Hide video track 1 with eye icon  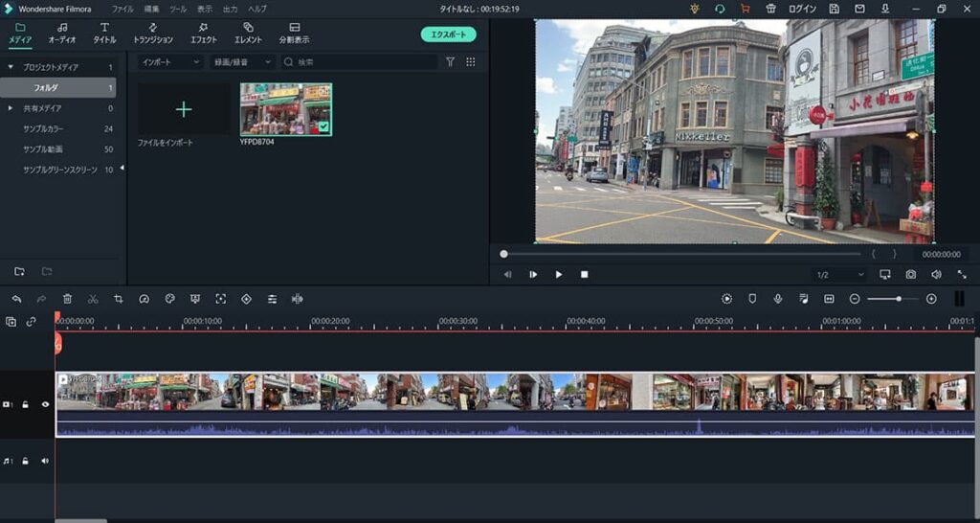click(45, 405)
